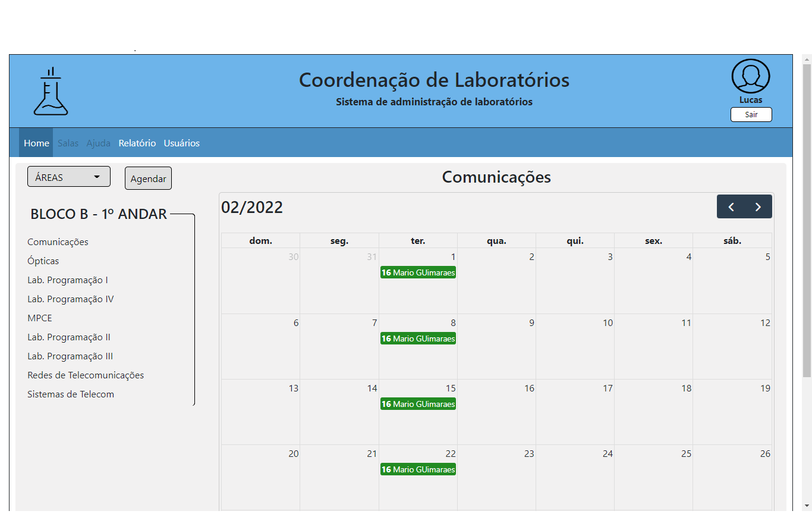
Task: Expand the BLOCO B - 1º ANDAR list
Action: (x=98, y=214)
